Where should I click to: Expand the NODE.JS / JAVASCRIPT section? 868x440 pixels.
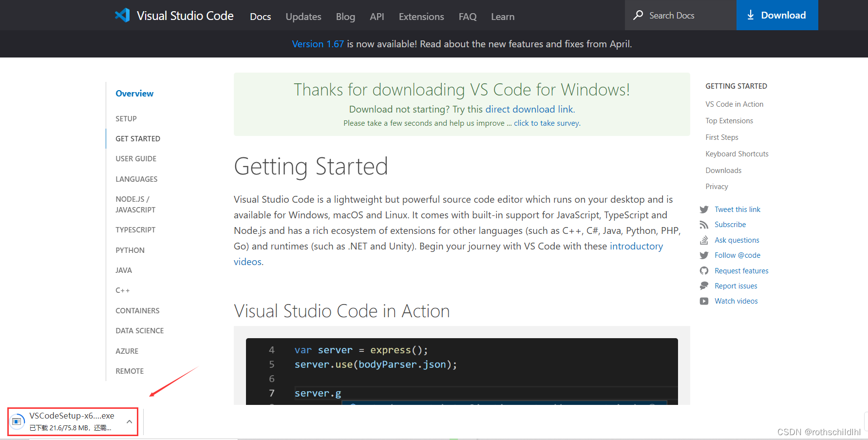click(135, 205)
